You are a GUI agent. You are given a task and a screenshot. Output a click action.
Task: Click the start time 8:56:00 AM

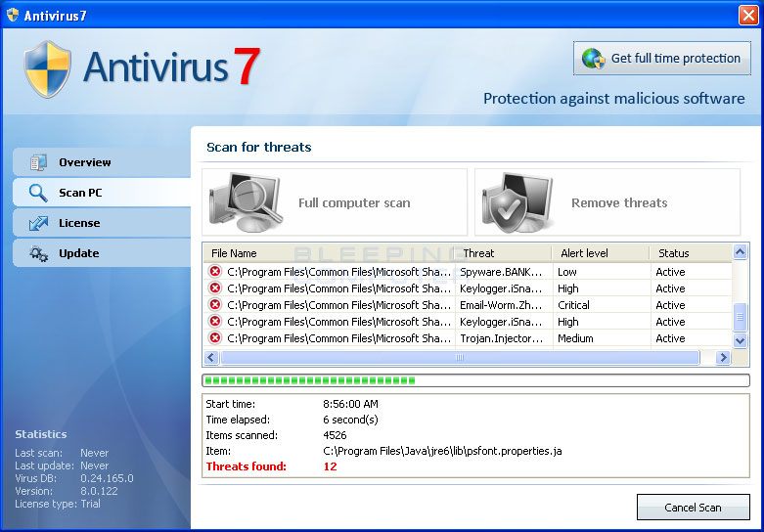pyautogui.click(x=350, y=404)
